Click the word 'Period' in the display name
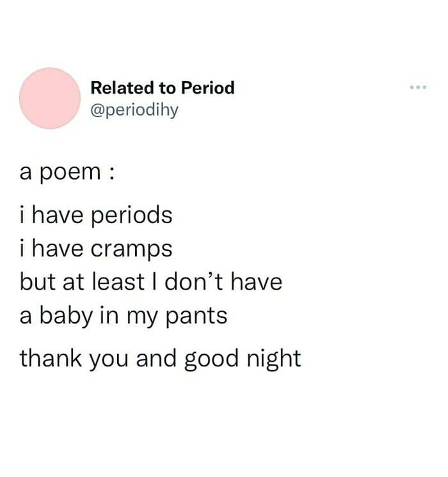The image size is (448, 477). tap(208, 88)
